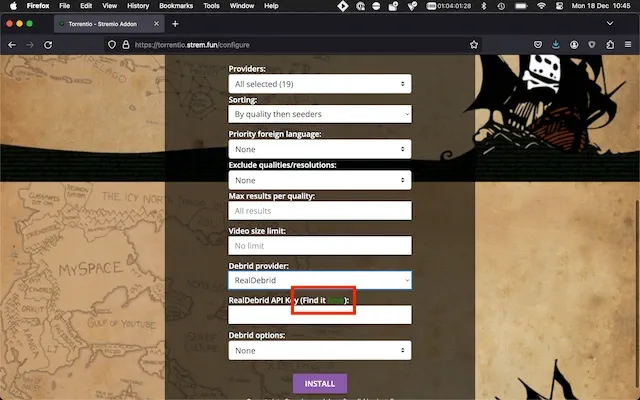
Task: Open Priority foreign language dropdown
Action: pyautogui.click(x=320, y=149)
